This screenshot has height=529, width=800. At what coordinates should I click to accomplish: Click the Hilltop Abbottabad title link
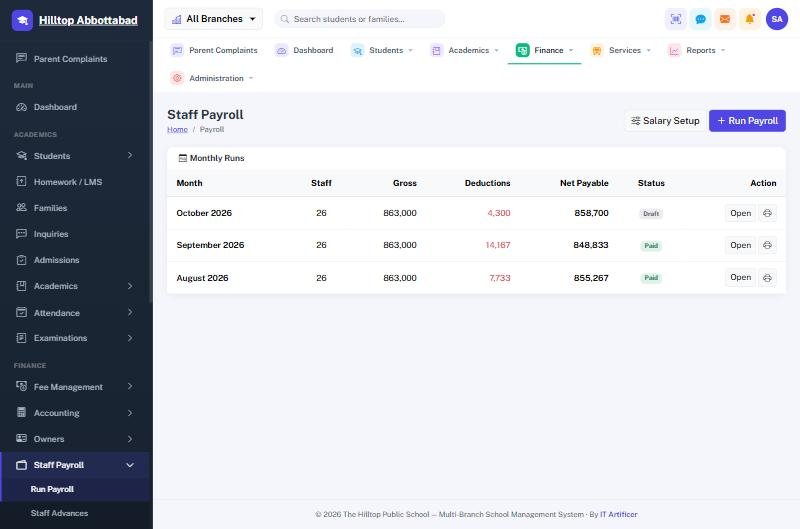pyautogui.click(x=88, y=20)
